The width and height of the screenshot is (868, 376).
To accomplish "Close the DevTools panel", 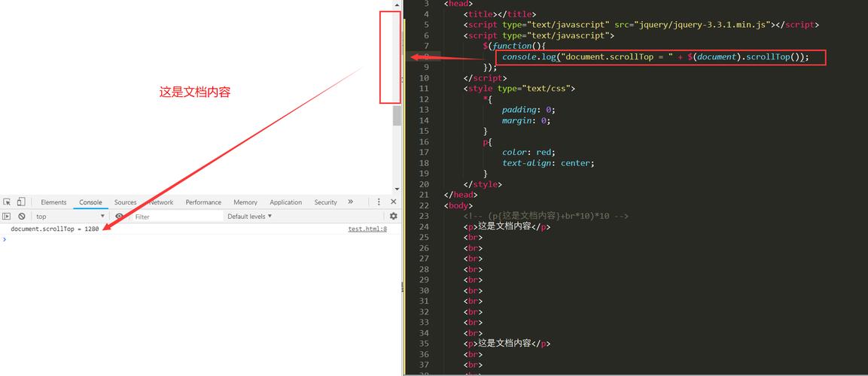I will pos(393,202).
